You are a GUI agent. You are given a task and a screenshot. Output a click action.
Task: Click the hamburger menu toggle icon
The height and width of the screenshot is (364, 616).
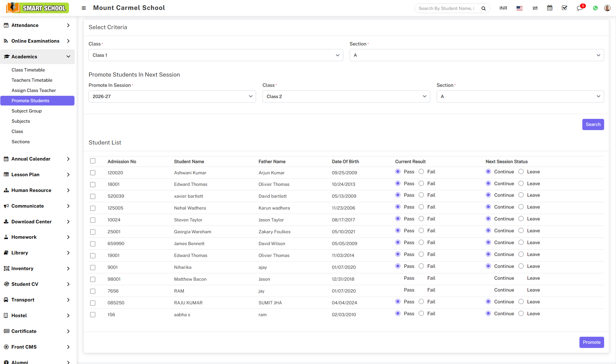84,8
